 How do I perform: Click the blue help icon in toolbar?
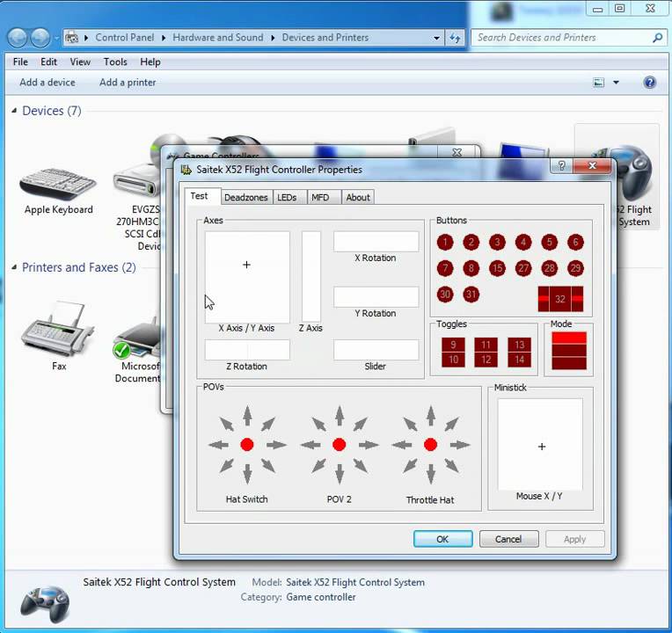tap(650, 83)
